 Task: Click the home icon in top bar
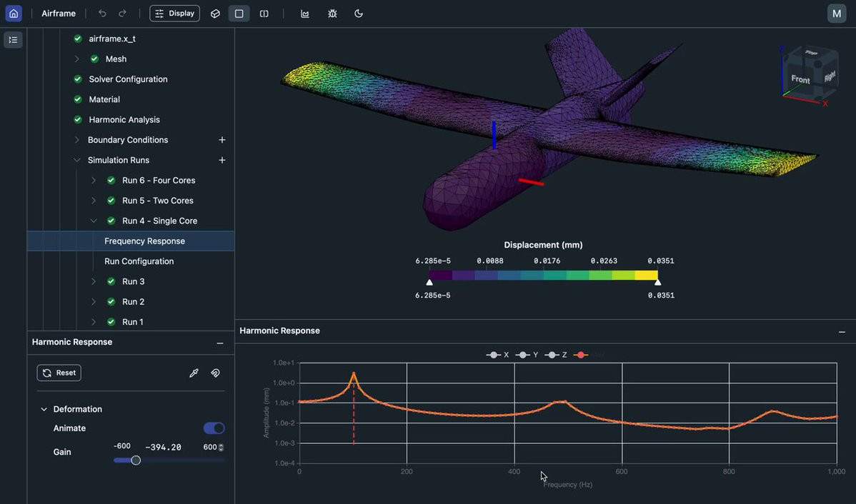(14, 14)
